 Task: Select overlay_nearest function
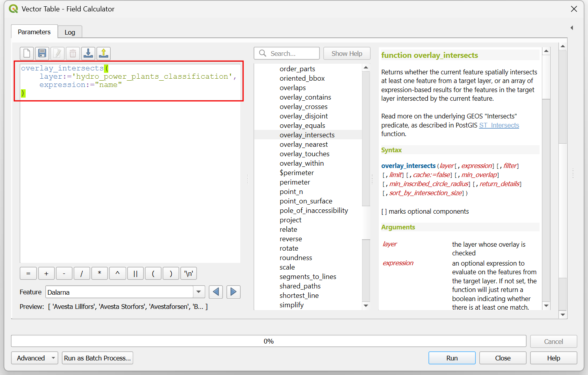point(304,144)
